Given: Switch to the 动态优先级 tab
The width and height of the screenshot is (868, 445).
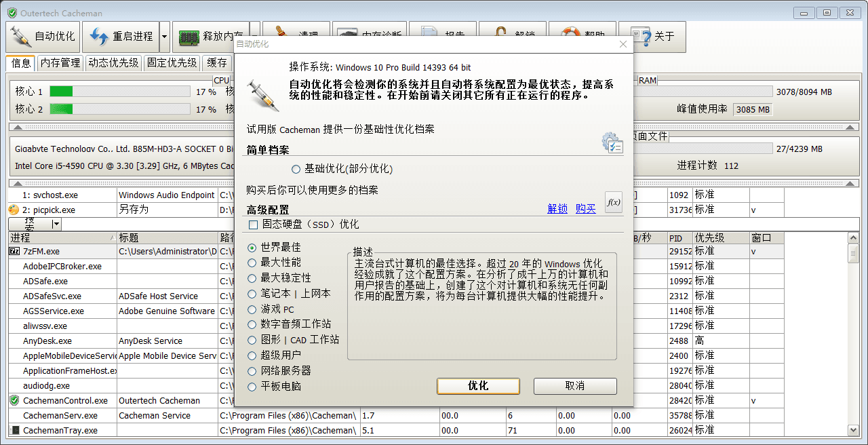Looking at the screenshot, I should pos(113,63).
